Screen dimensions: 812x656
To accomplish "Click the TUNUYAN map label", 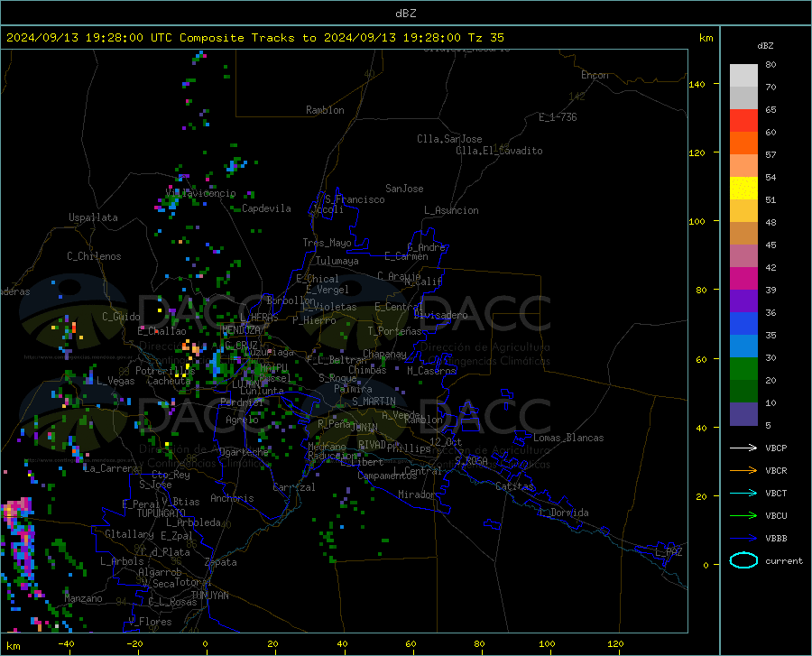I will (209, 596).
